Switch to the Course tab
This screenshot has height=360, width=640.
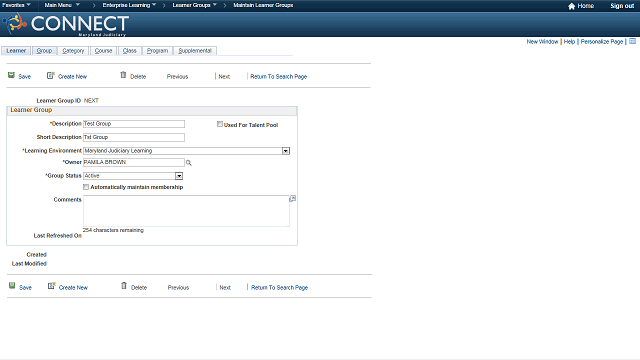[x=103, y=51]
